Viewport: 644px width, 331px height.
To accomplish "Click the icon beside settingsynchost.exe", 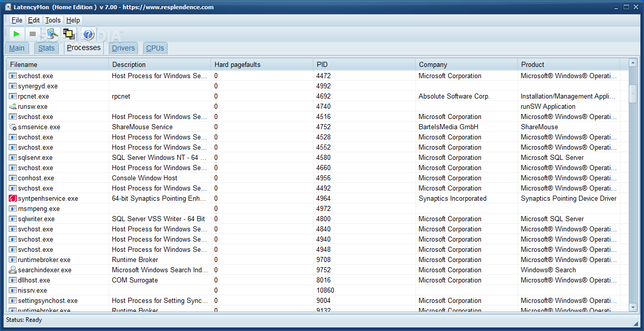I will pyautogui.click(x=13, y=300).
